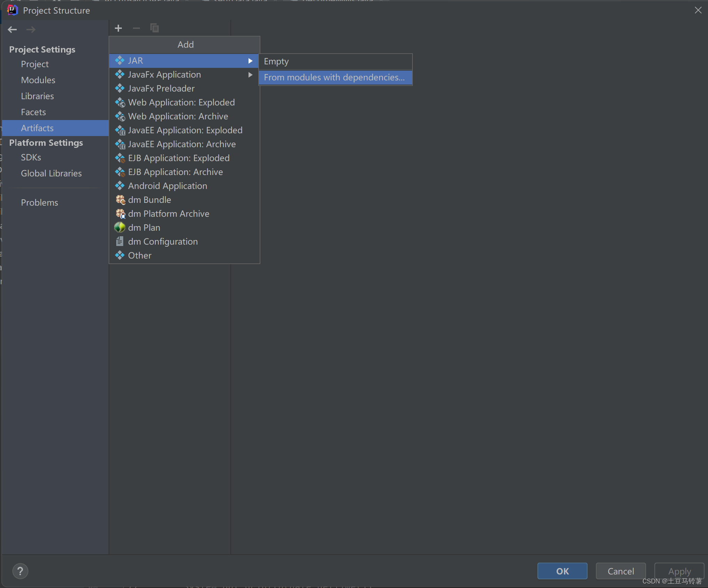This screenshot has height=588, width=708.
Task: Click the forward navigation arrow
Action: (31, 30)
